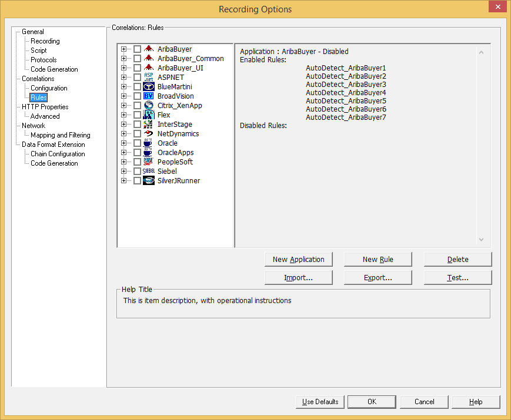Click the Cancel button
The image size is (511, 420).
424,402
